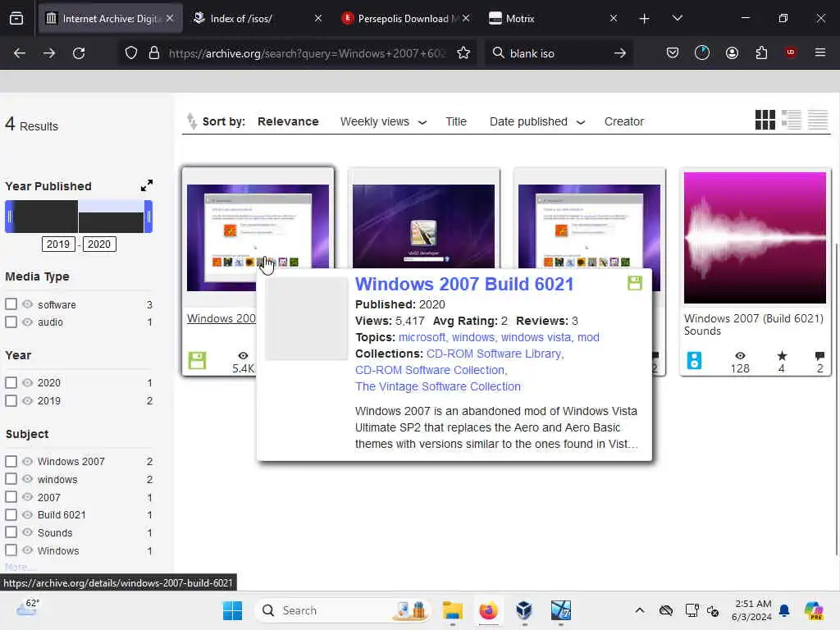This screenshot has width=840, height=630.
Task: Click the end year 2020 field
Action: tap(99, 244)
